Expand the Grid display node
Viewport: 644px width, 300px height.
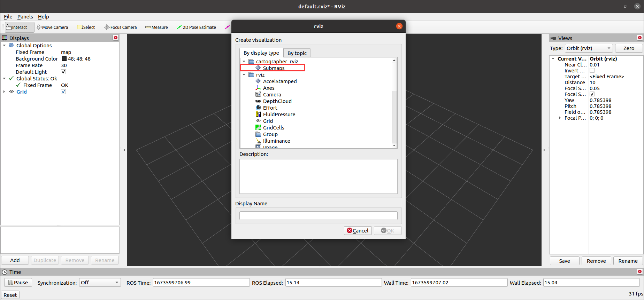4,92
